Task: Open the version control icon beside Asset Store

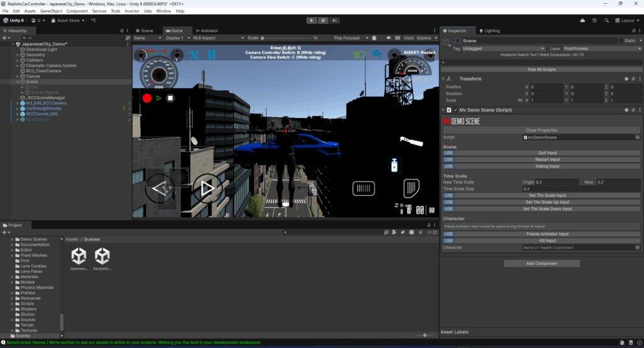Action: point(94,20)
